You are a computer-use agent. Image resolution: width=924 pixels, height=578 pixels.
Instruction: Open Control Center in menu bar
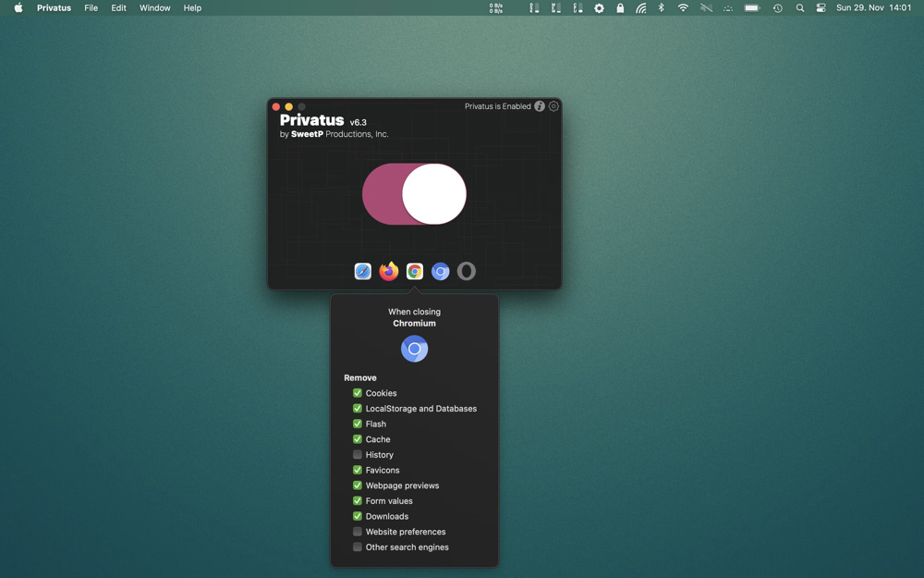click(821, 7)
